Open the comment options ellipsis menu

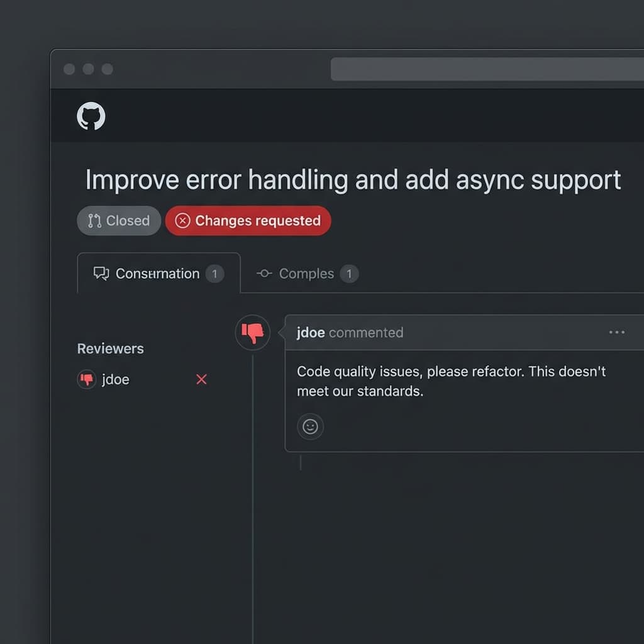[617, 332]
